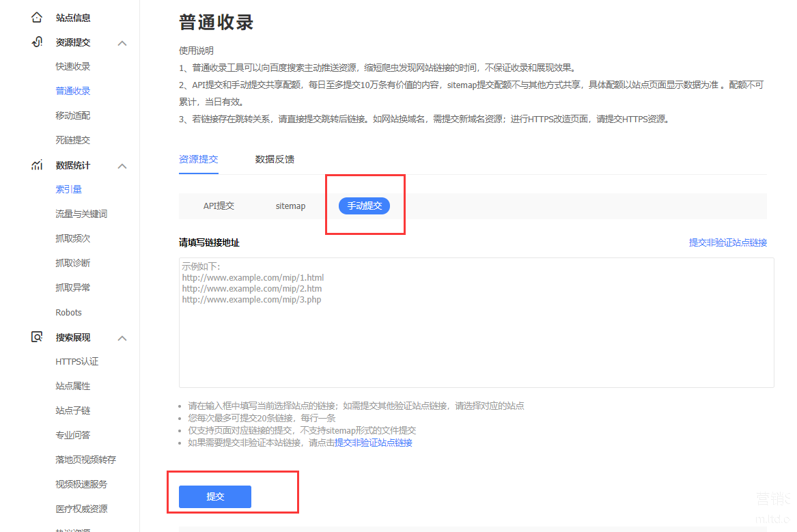Image resolution: width=797 pixels, height=532 pixels.
Task: Open the Robots sidebar item
Action: point(69,313)
